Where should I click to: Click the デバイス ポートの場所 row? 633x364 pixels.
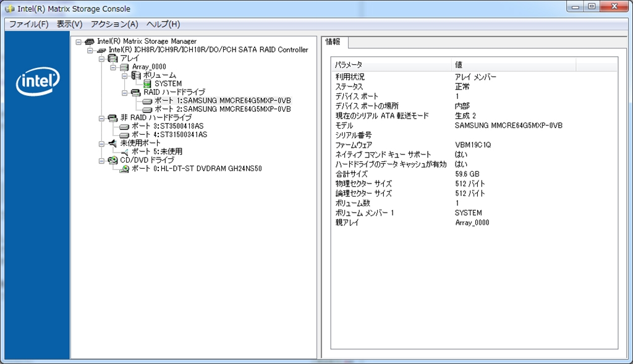pos(474,106)
